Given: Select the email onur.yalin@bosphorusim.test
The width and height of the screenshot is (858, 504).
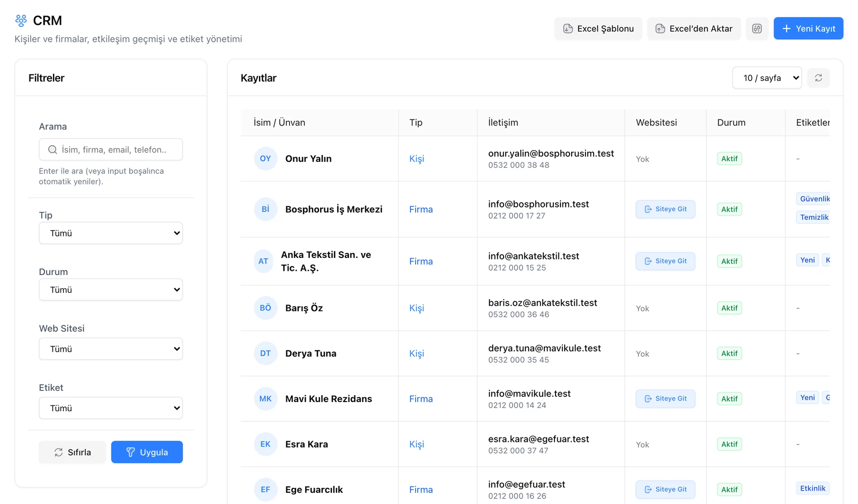Looking at the screenshot, I should point(551,153).
